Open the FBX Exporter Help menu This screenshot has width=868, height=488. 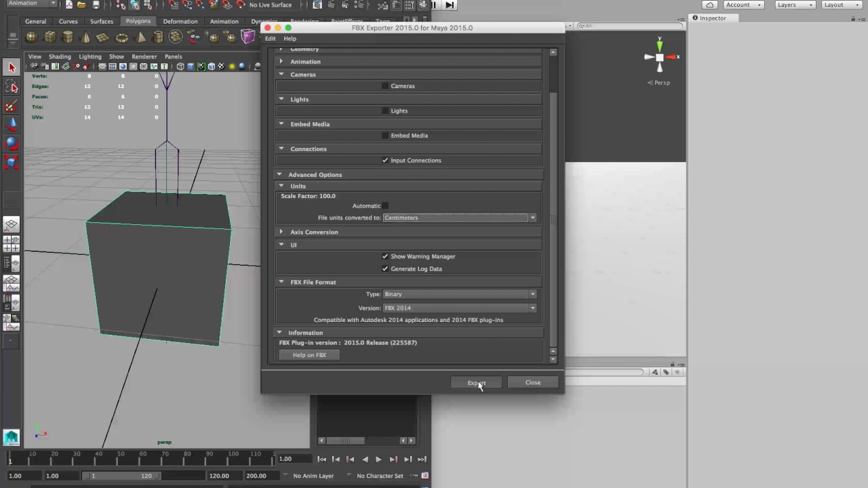[x=290, y=39]
